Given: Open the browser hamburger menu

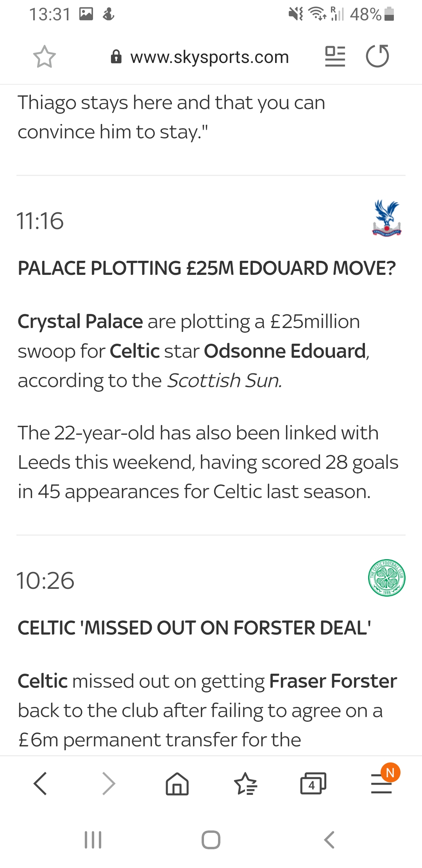Looking at the screenshot, I should (x=381, y=784).
